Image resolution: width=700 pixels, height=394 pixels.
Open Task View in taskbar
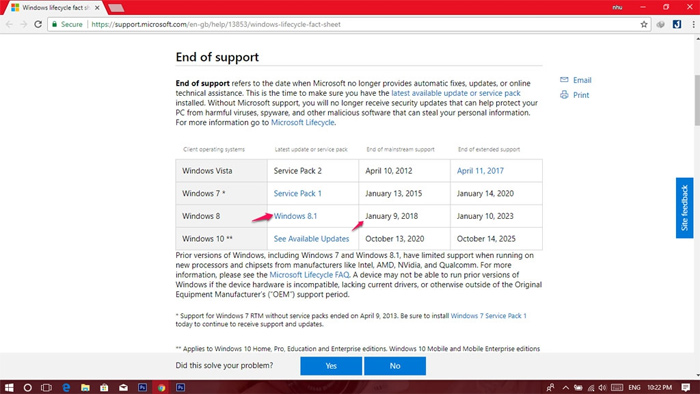pos(46,387)
